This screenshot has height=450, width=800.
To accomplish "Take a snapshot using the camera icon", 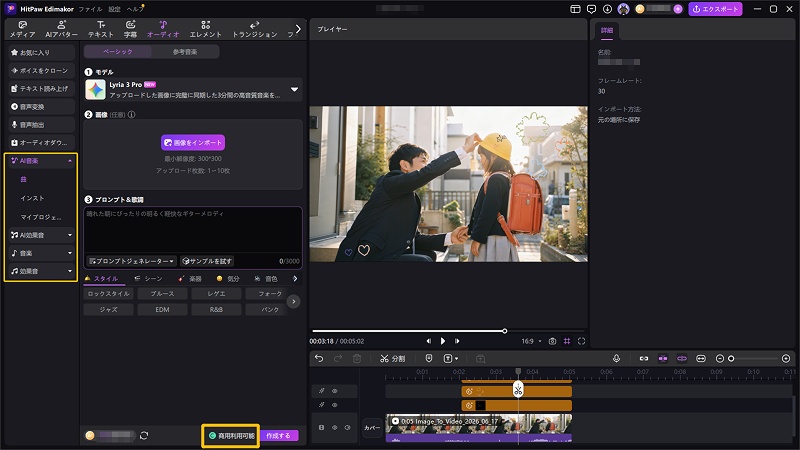I will coord(552,341).
